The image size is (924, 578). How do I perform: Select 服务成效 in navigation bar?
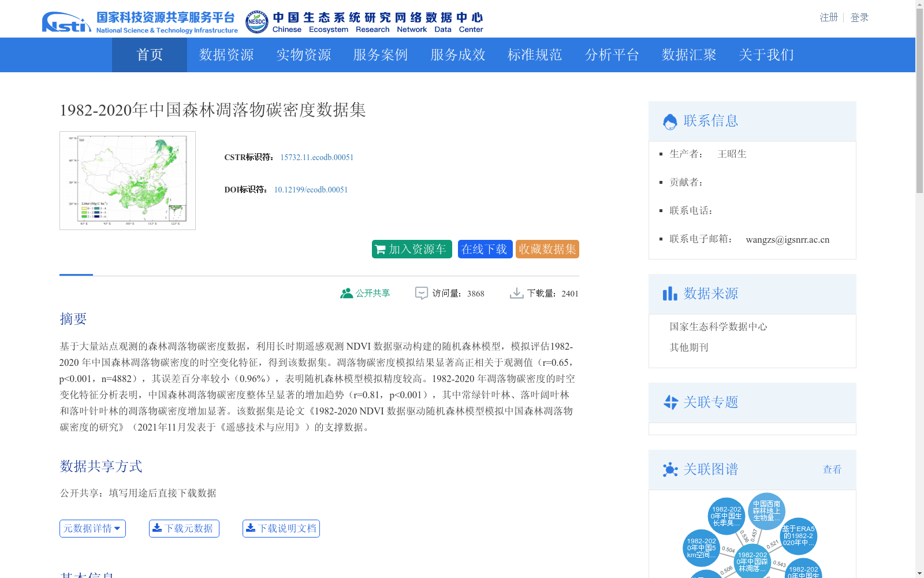(458, 55)
